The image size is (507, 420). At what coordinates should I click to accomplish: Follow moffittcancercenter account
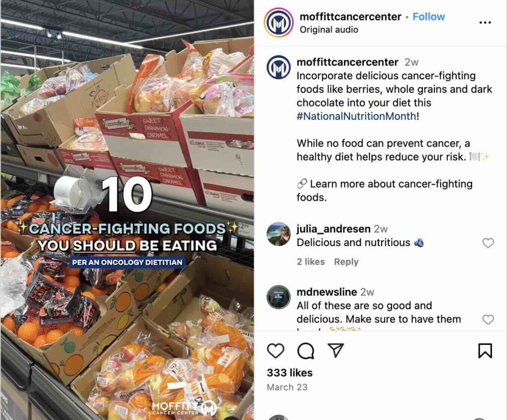coord(428,16)
